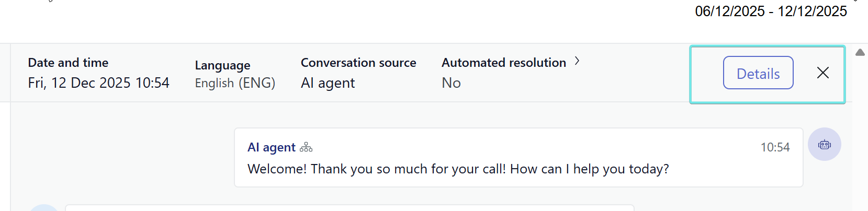Click the English (ENG) language value
The height and width of the screenshot is (211, 868).
click(x=235, y=83)
